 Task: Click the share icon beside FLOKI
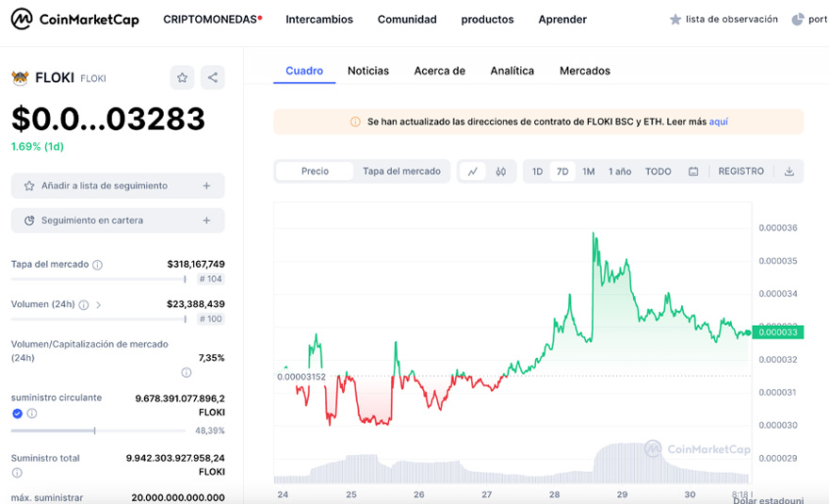pyautogui.click(x=212, y=78)
